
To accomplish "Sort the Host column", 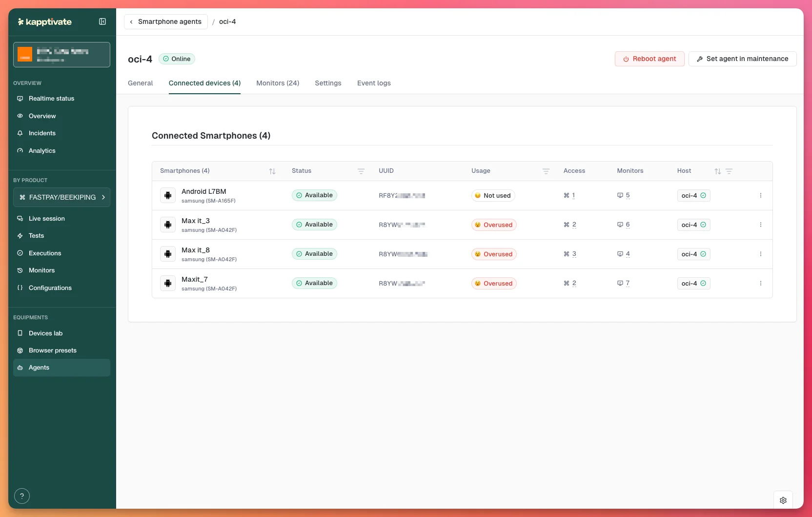I will coord(717,171).
